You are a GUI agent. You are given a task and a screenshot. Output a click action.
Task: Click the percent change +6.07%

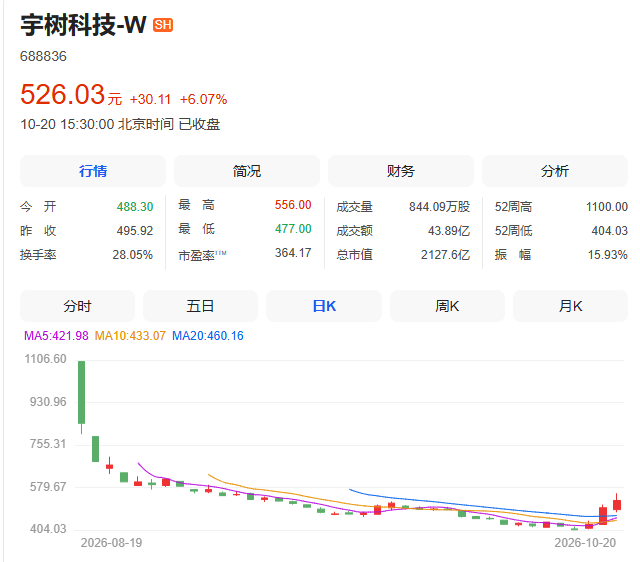[203, 99]
